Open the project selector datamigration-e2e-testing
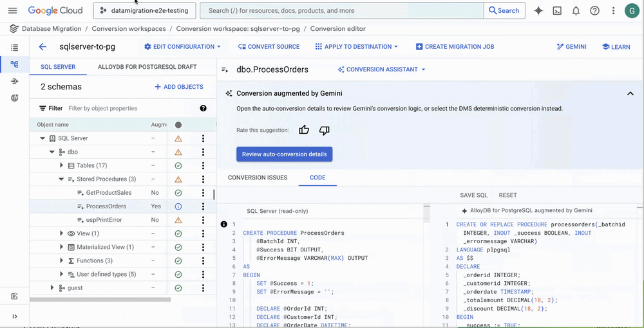 click(144, 11)
